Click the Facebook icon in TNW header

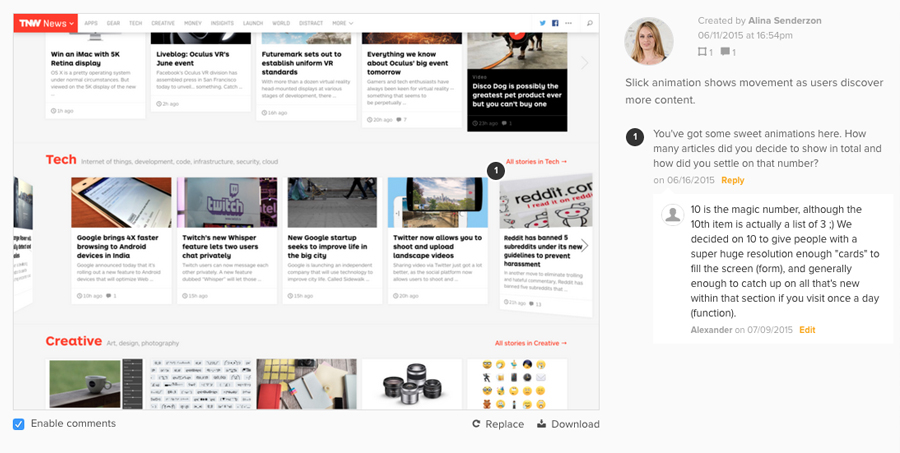tap(555, 23)
